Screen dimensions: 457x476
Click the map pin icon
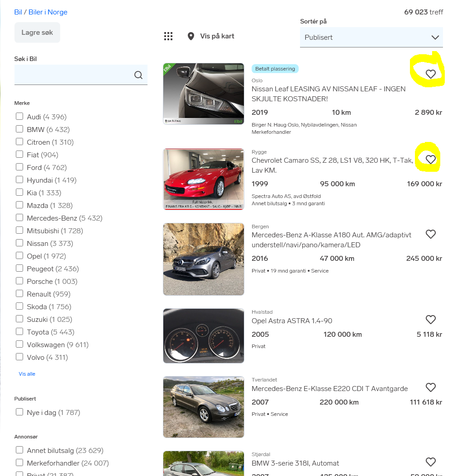(x=191, y=36)
